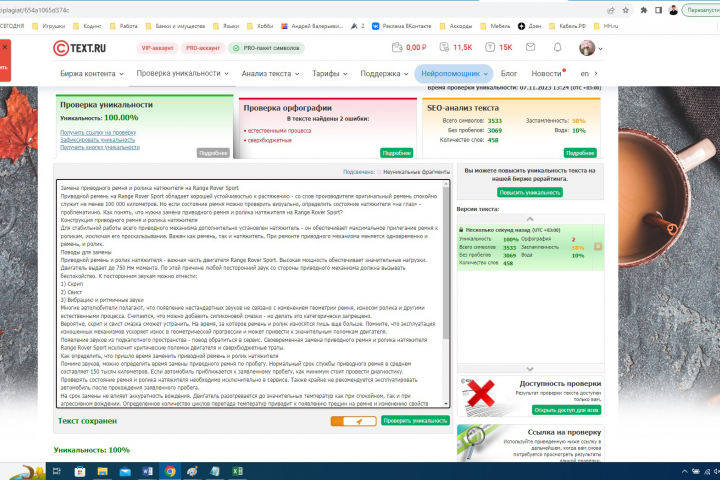The image size is (720, 480).
Task: Expand the Проверка уникальности menu
Action: pos(182,73)
